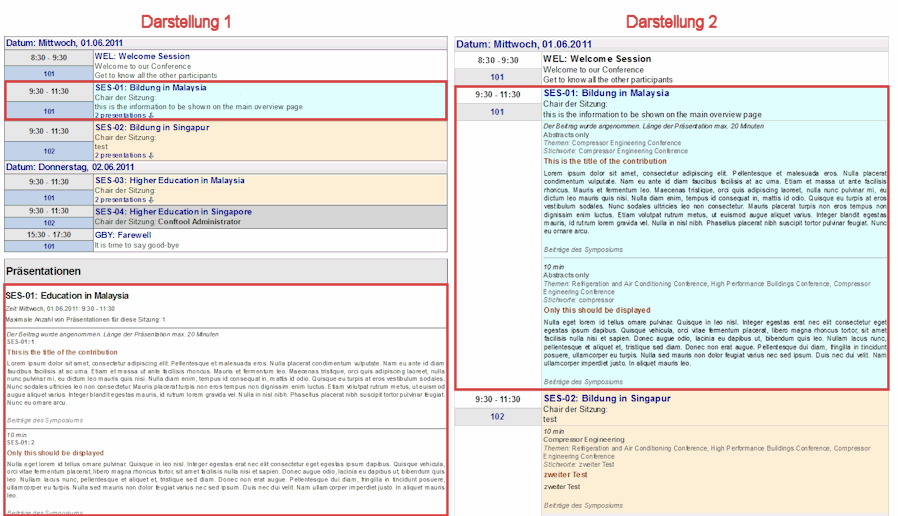Click room 101 of GBY Farewell row
The width and height of the screenshot is (898, 516).
(49, 246)
